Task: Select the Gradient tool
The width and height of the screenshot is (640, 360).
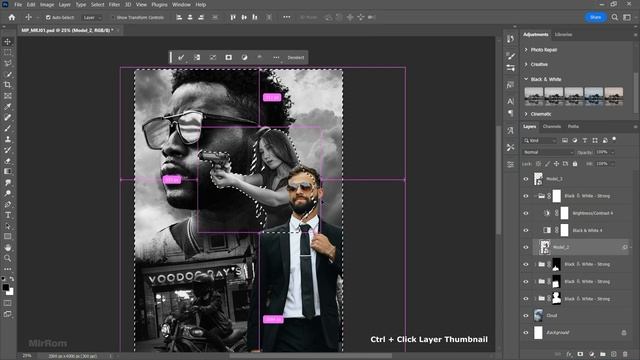Action: [7, 171]
